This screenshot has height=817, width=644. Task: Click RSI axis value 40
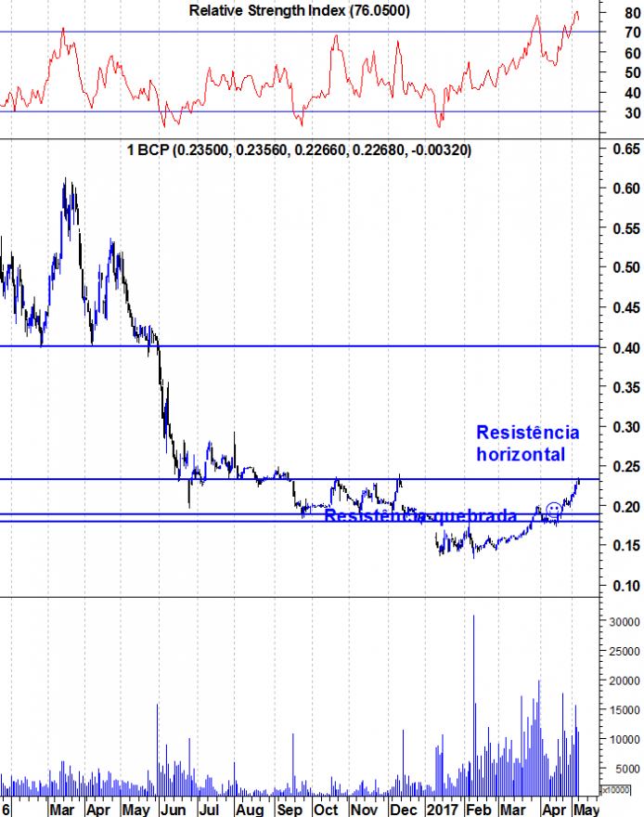[x=633, y=93]
